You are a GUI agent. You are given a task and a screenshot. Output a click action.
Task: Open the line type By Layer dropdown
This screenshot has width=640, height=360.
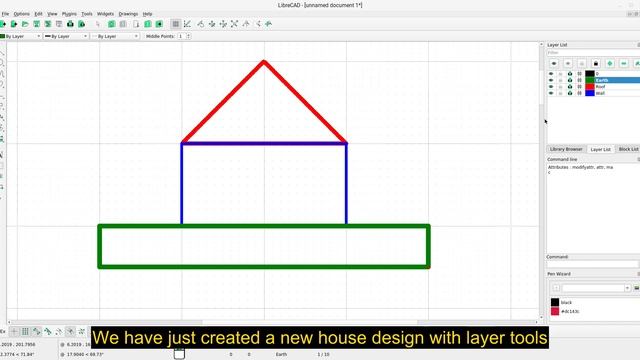[115, 36]
